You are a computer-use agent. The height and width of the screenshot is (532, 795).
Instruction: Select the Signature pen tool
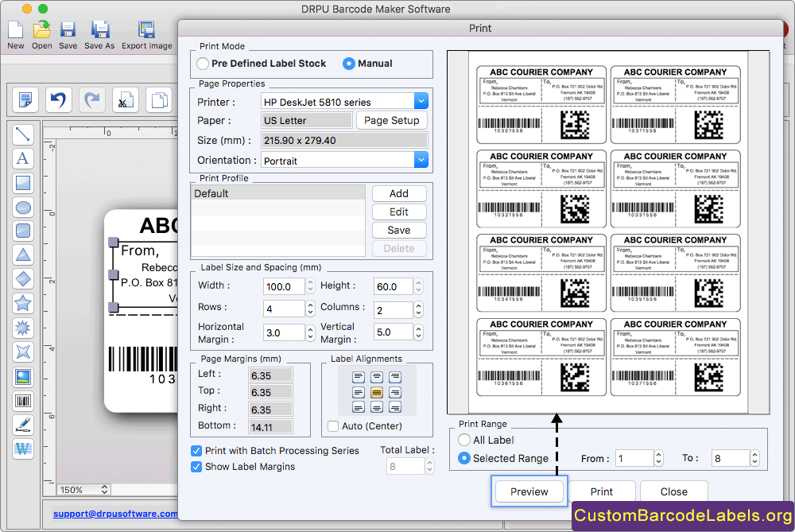[23, 425]
